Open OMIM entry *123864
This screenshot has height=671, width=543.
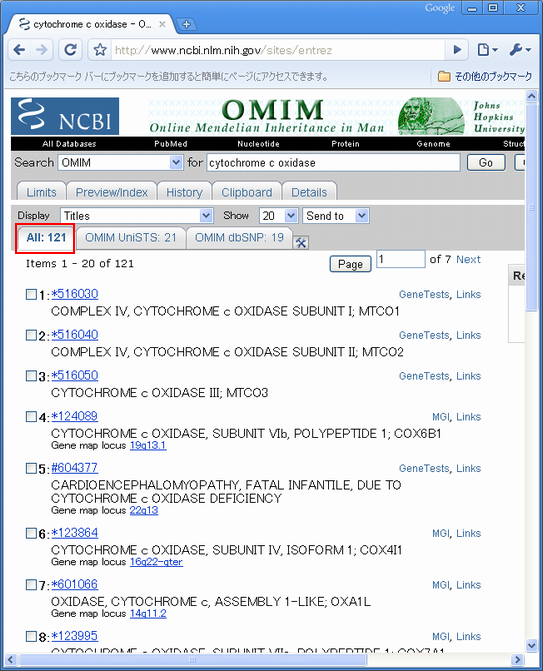pyautogui.click(x=74, y=533)
